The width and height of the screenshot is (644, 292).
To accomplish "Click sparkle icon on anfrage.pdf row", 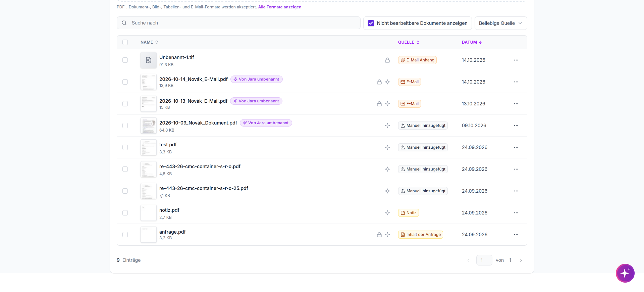I will 387,235.
